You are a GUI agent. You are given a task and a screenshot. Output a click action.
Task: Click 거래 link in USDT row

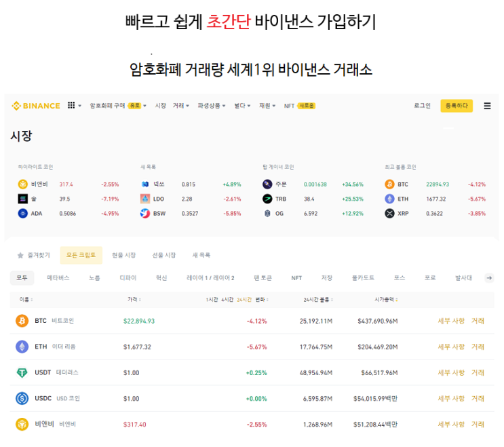(478, 373)
